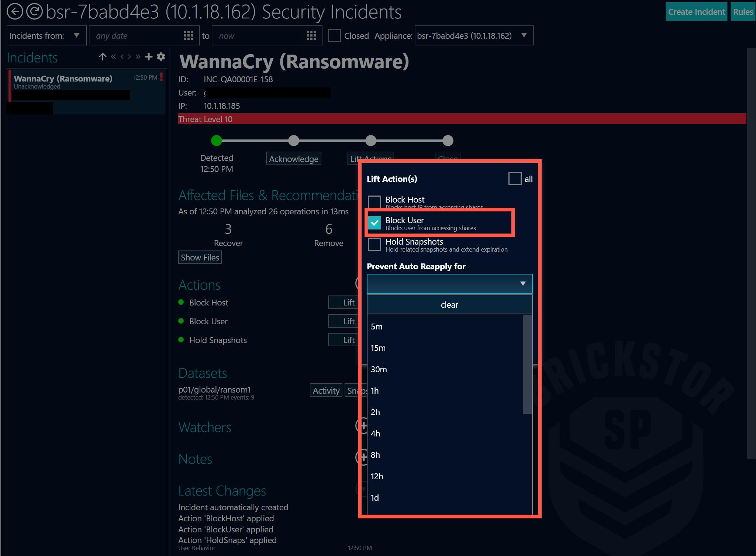
Task: Click the duration list scrollbar
Action: 527,365
